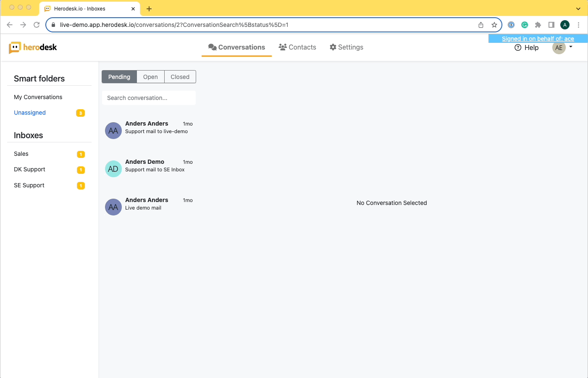Show Open conversations

[150, 77]
